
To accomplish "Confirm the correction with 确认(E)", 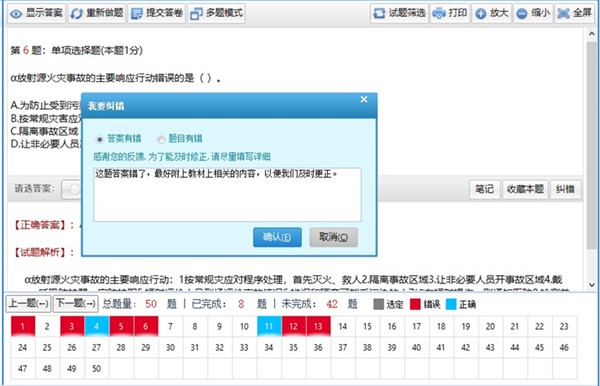I will point(277,237).
